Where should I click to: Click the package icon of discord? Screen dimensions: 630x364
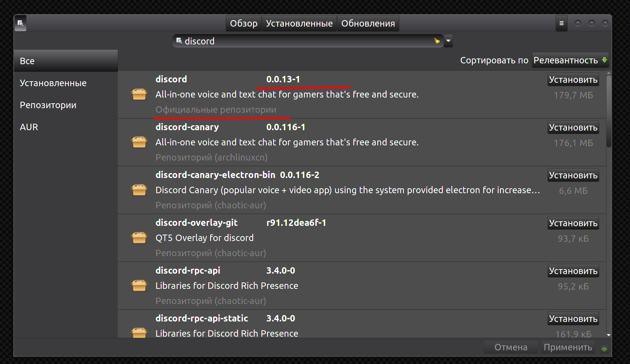[139, 94]
